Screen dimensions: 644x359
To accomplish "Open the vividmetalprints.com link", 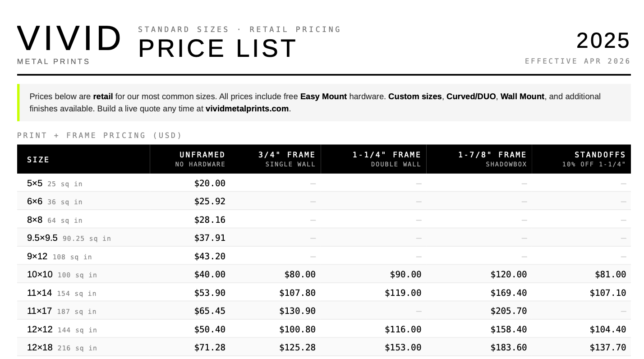I will [247, 109].
